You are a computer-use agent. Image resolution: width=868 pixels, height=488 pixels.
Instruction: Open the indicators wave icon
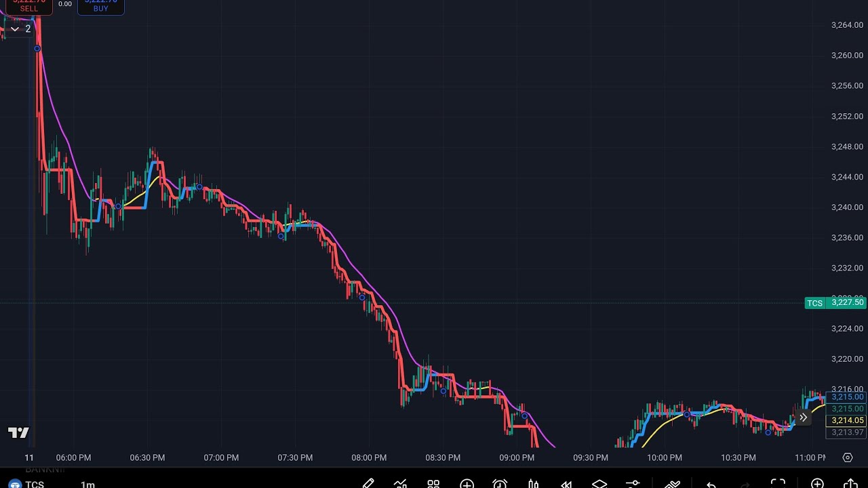coord(672,484)
